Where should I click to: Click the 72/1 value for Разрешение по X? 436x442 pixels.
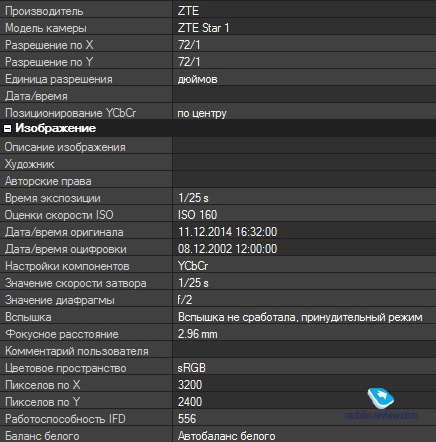(189, 45)
